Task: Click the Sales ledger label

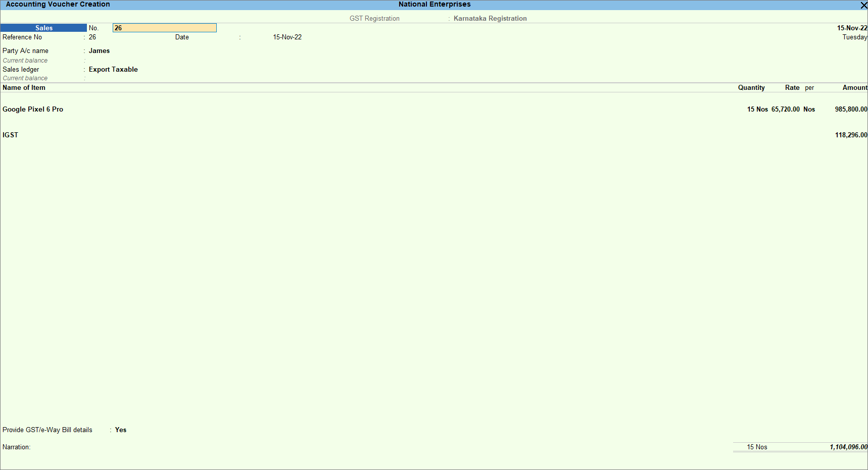Action: pos(21,70)
